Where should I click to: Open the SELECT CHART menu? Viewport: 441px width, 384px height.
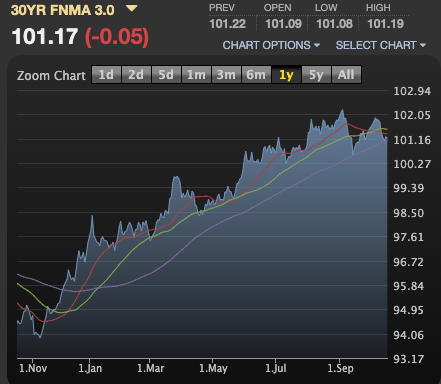[x=381, y=45]
